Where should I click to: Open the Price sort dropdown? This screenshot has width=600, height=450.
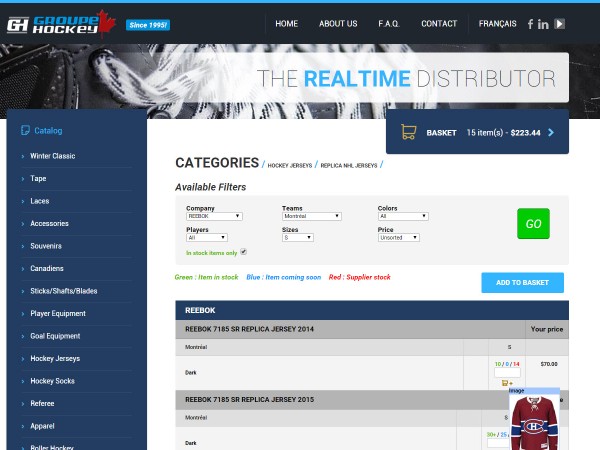click(x=398, y=238)
